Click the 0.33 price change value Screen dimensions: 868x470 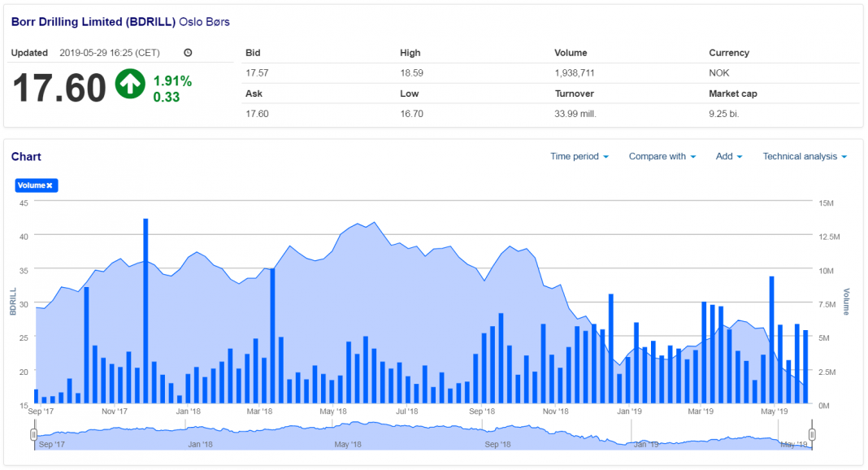pyautogui.click(x=167, y=98)
